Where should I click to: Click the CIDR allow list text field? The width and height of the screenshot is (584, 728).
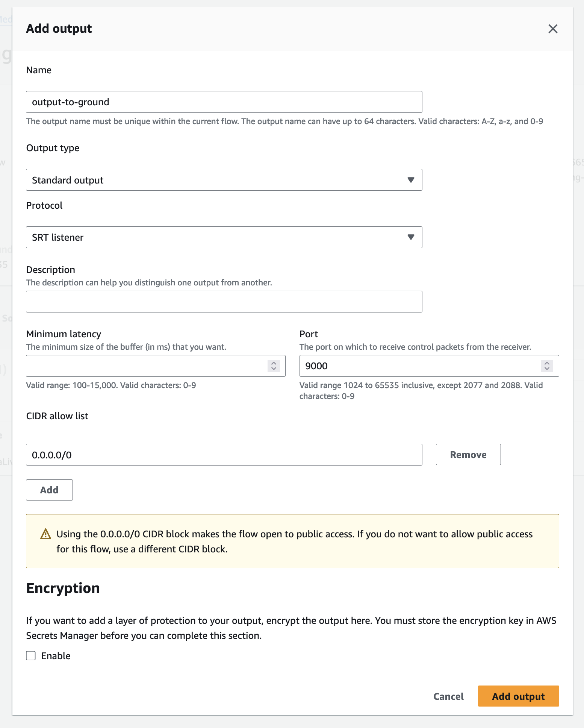[224, 455]
